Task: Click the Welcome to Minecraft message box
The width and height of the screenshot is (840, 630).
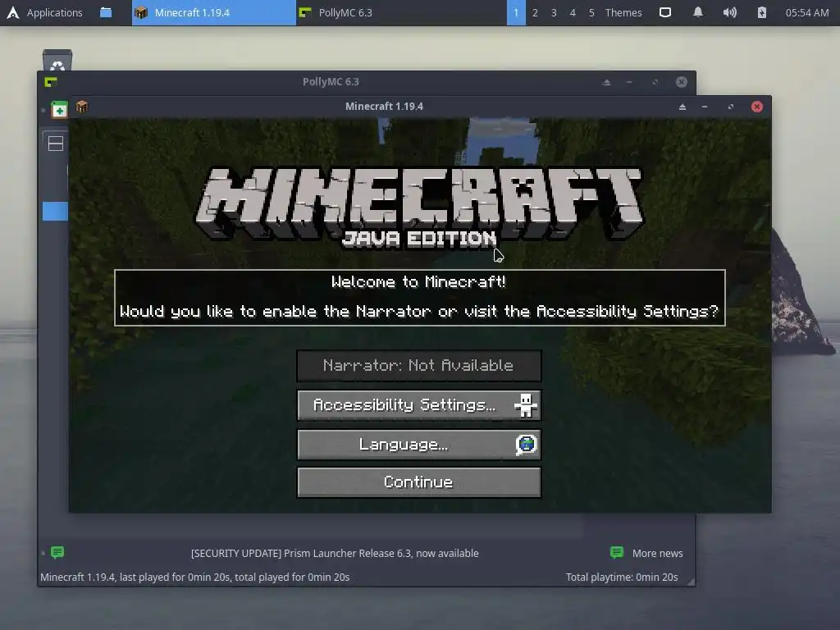Action: (420, 298)
